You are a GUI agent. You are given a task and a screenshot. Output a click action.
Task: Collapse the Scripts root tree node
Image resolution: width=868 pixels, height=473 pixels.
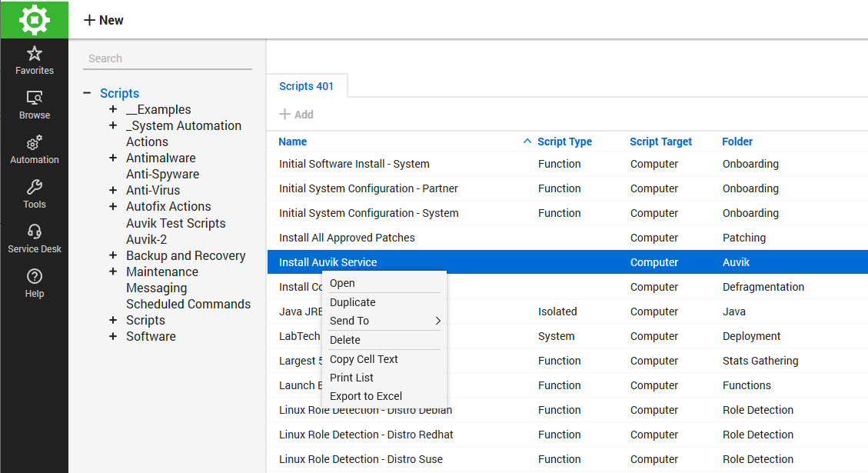(87, 93)
